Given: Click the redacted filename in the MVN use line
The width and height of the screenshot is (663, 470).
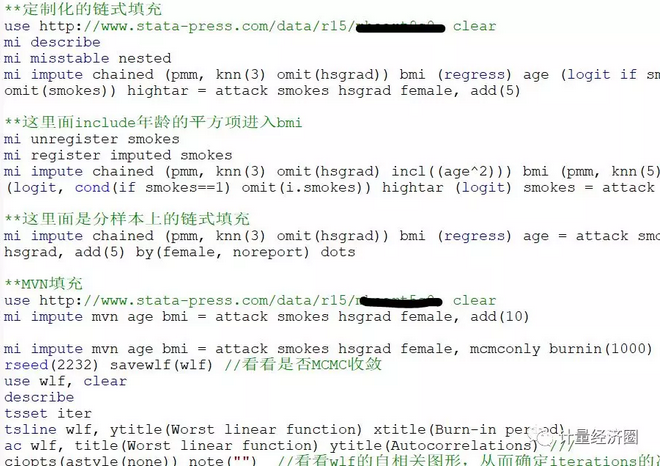Looking at the screenshot, I should 399,301.
